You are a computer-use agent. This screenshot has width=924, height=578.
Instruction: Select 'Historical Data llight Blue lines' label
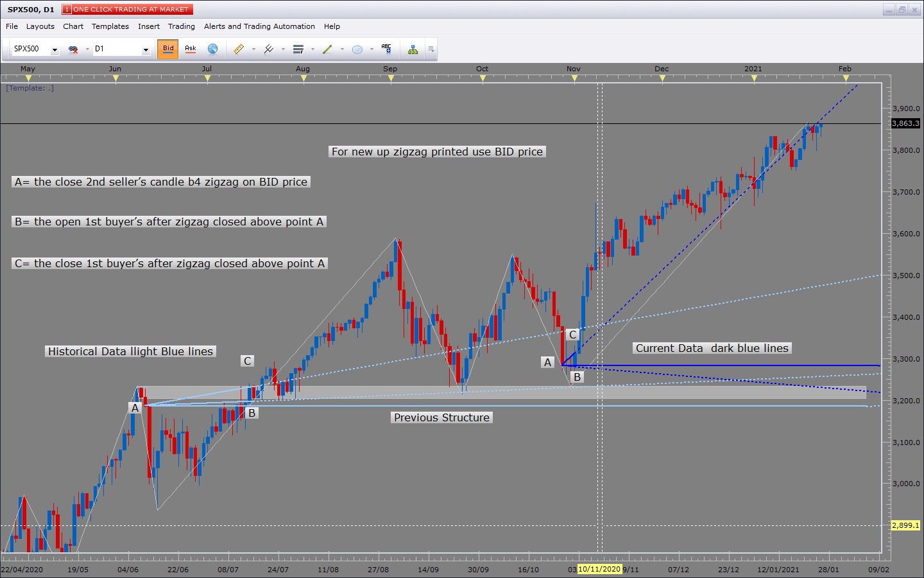tap(130, 351)
